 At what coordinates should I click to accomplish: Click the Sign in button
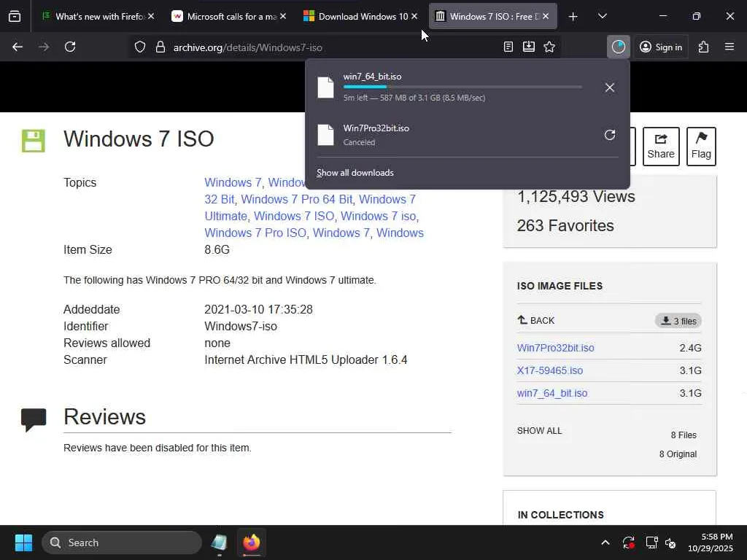(661, 47)
